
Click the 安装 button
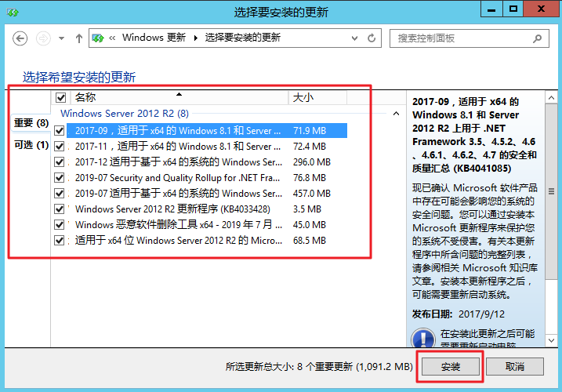point(451,367)
